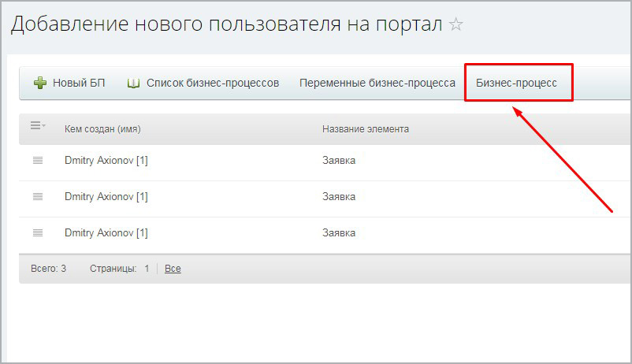This screenshot has width=632, height=364.
Task: Open Переменные бизнес-процесса toolbar item
Action: coord(377,83)
